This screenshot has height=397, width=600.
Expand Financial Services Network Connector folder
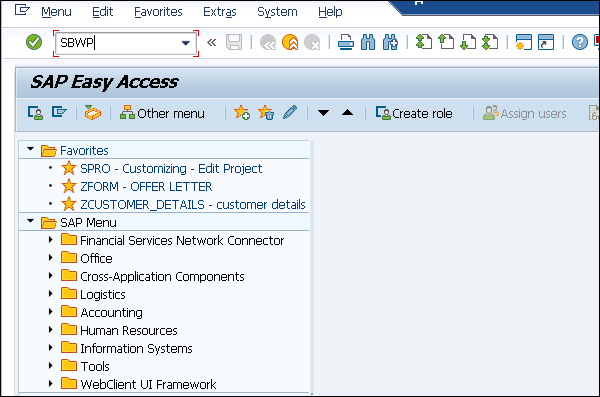[x=51, y=240]
